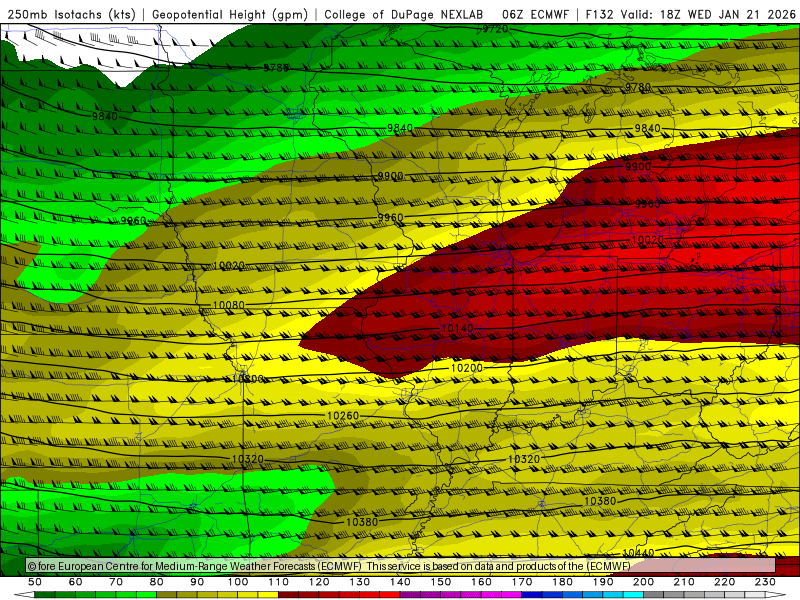Click the 60 kt label on color scale
This screenshot has height=600, width=800.
(75, 582)
